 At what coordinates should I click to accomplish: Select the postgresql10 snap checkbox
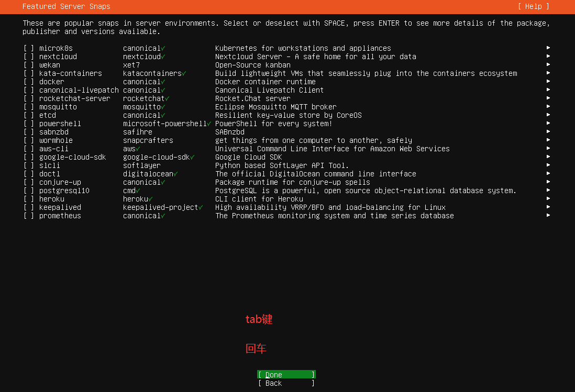point(29,191)
